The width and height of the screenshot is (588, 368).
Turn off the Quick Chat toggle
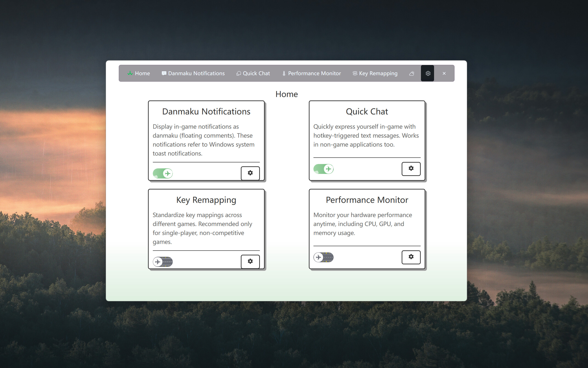click(x=324, y=169)
